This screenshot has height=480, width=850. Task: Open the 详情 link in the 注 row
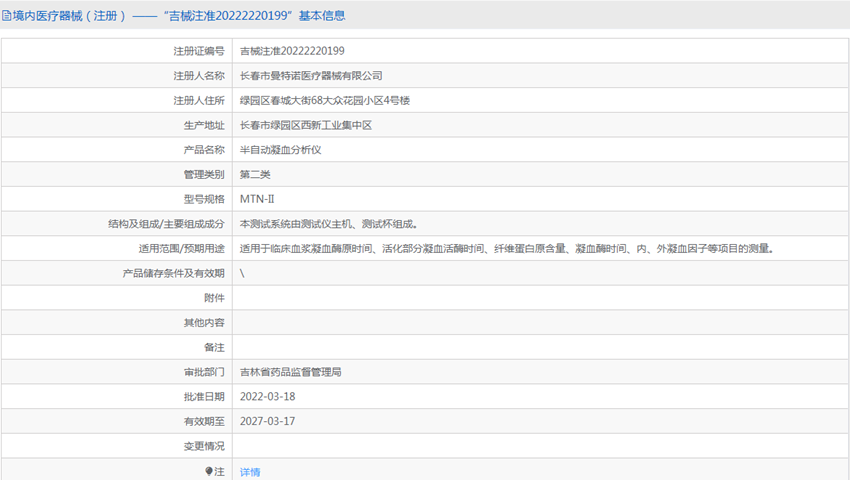click(x=250, y=472)
